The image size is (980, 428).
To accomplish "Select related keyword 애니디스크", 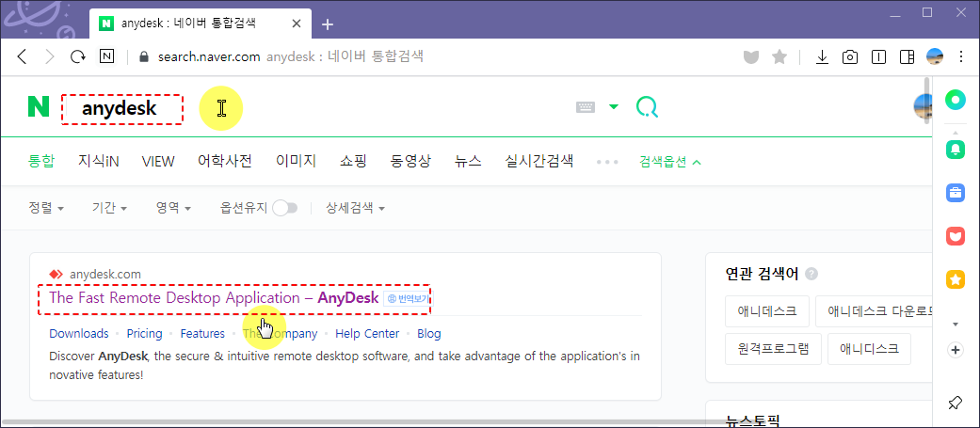I will pos(869,349).
